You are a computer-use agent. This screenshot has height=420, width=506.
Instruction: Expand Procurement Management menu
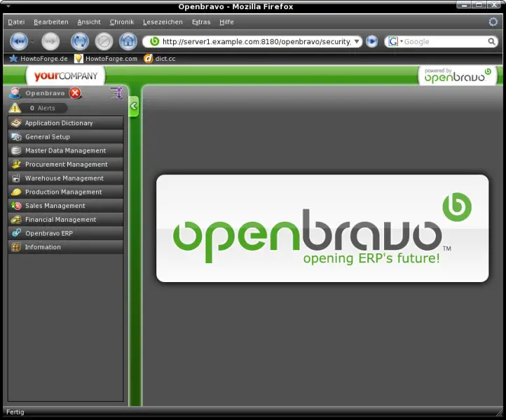66,164
